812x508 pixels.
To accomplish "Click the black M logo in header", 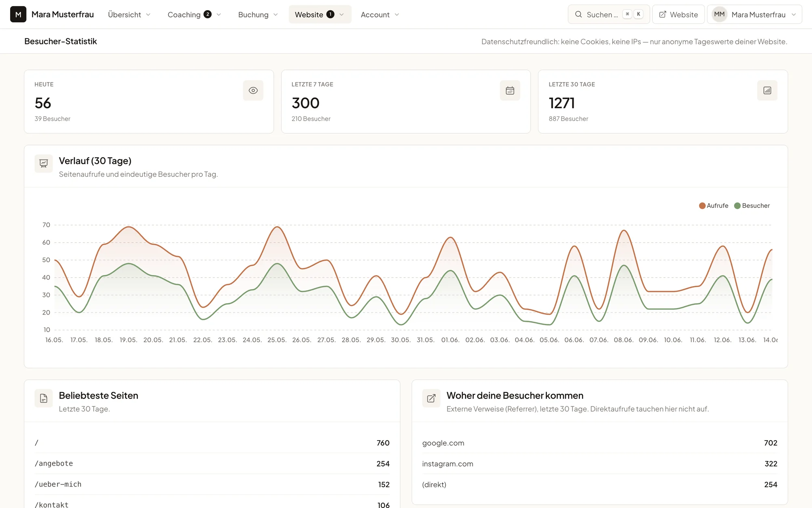I will 18,14.
